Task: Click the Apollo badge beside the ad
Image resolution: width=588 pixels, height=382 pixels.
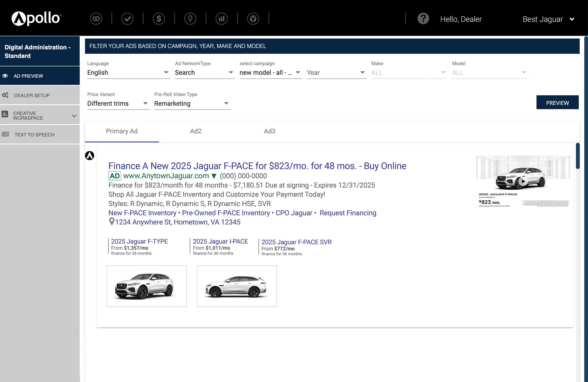Action: pos(90,156)
